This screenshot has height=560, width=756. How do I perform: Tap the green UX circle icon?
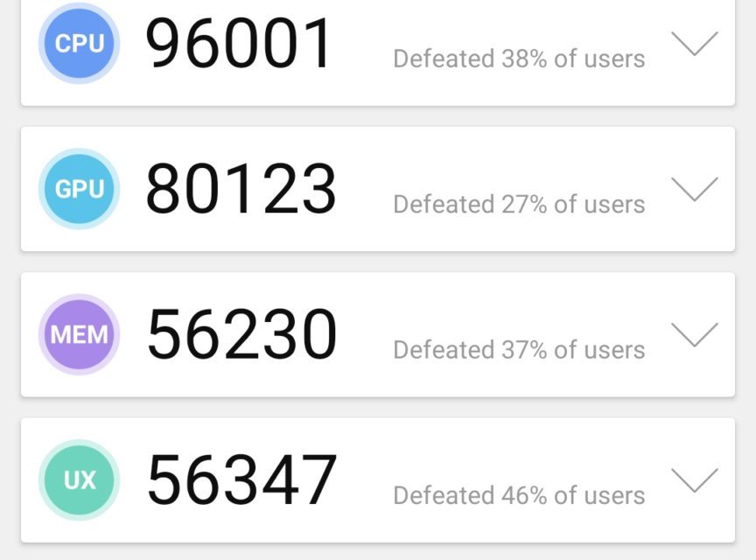tap(79, 479)
